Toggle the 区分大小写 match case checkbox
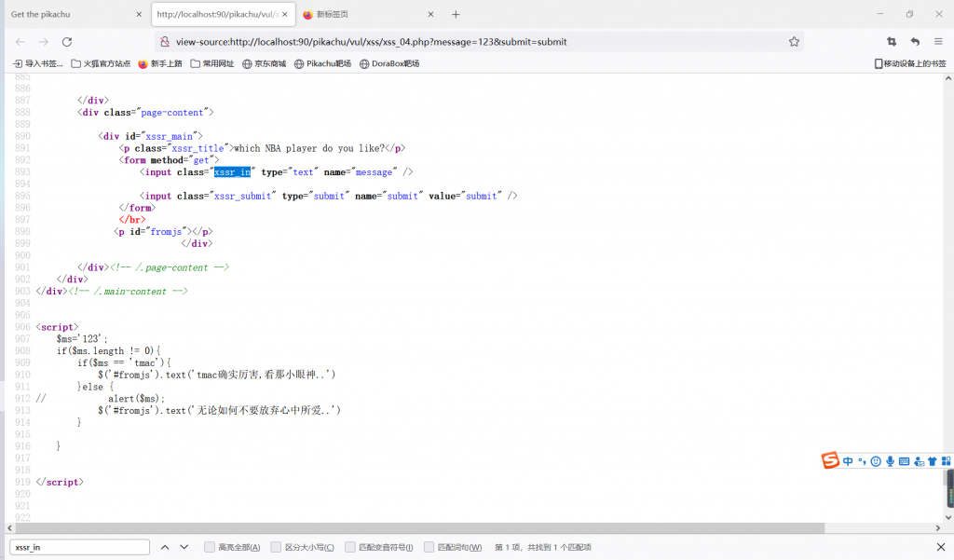The height and width of the screenshot is (560, 954). pos(277,547)
